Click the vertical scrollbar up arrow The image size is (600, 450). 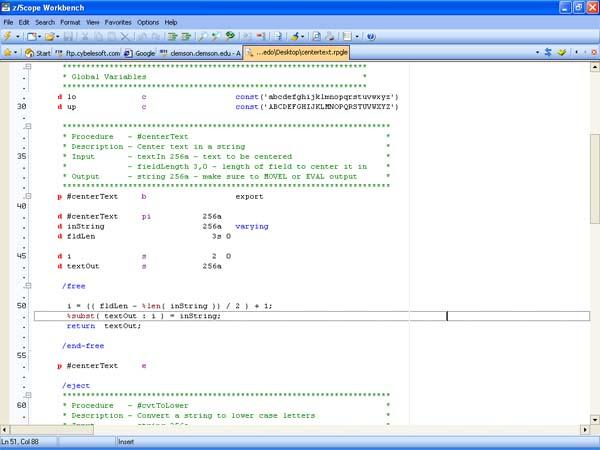coord(595,68)
